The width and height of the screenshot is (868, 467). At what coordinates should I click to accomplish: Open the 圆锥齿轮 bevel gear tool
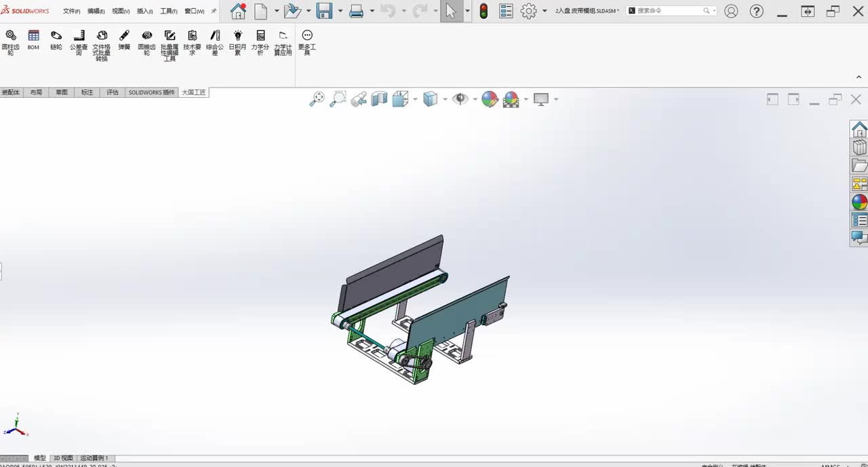(x=146, y=42)
